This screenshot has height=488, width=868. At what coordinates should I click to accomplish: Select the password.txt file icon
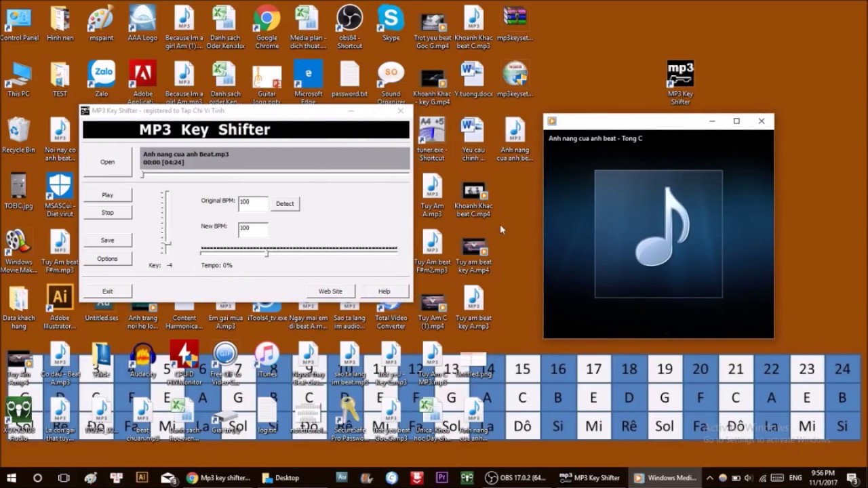[350, 79]
